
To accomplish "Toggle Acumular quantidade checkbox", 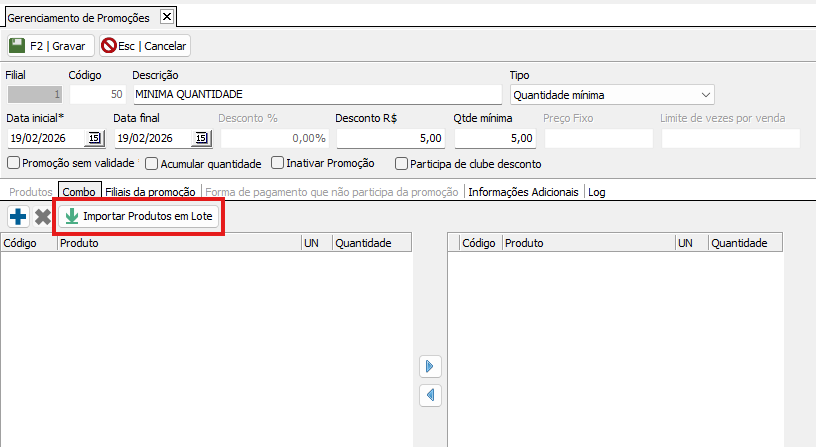I will pyautogui.click(x=152, y=164).
